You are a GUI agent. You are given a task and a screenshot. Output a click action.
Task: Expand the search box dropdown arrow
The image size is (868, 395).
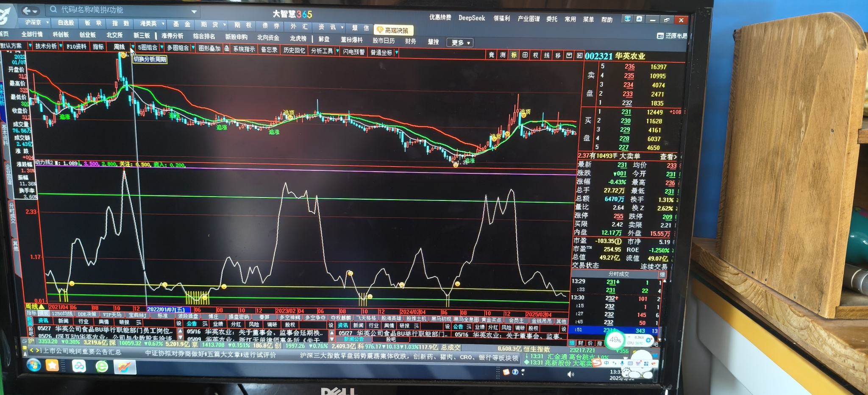tap(194, 12)
